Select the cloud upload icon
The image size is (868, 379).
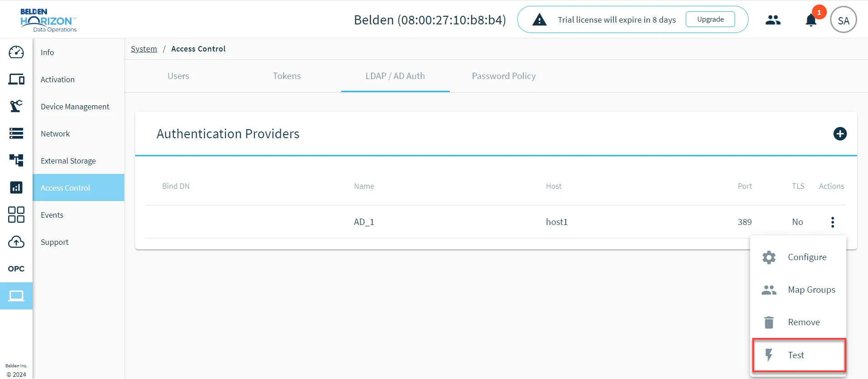click(16, 242)
